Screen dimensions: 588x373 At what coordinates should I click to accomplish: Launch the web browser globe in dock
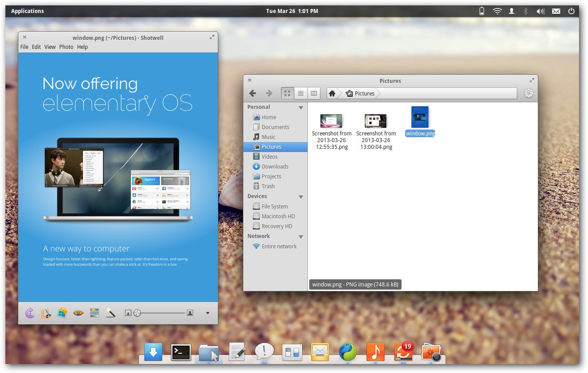[x=348, y=352]
